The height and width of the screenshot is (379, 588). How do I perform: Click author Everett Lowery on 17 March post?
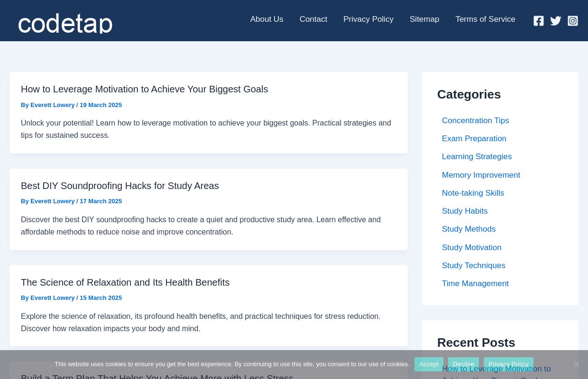(x=53, y=201)
